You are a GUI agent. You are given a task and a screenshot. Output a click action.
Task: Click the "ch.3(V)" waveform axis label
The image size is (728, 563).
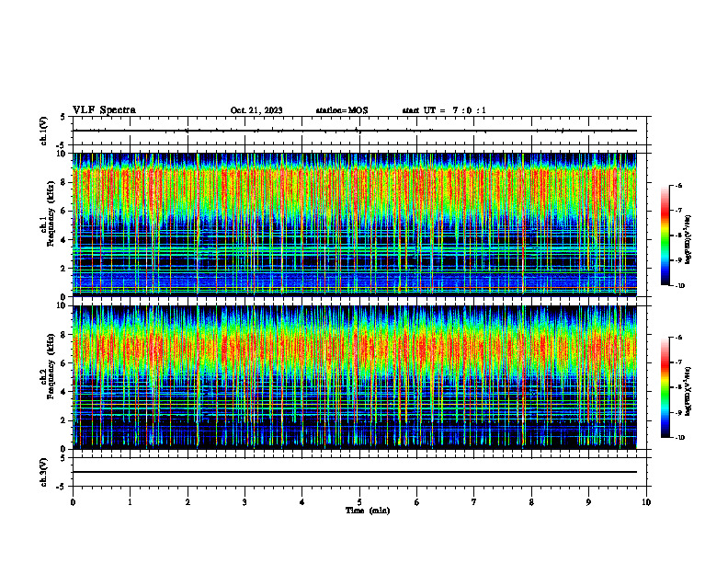(x=43, y=473)
